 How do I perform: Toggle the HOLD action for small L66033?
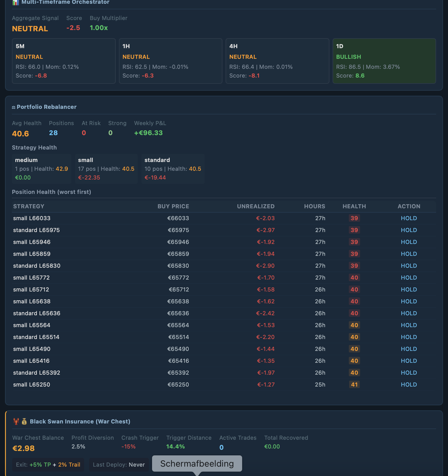click(x=409, y=218)
